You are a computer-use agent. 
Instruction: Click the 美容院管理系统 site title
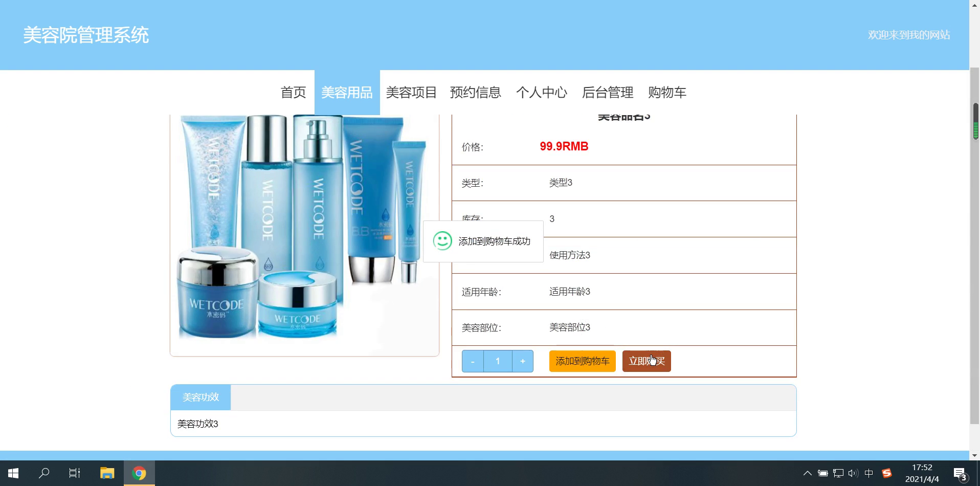86,35
